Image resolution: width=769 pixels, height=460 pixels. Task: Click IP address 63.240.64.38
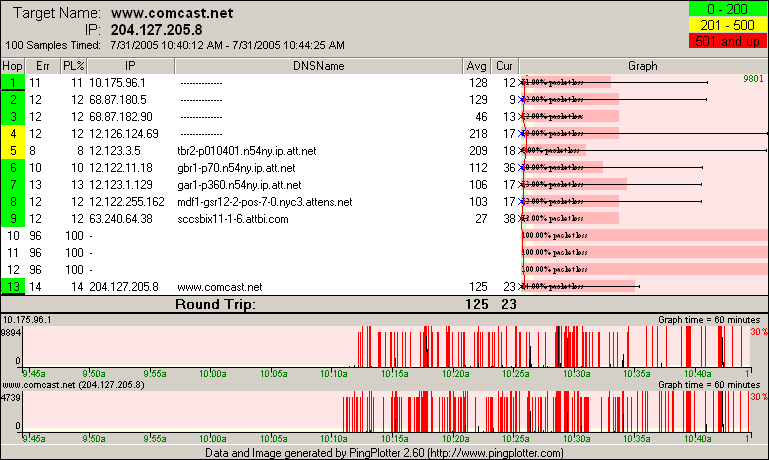pos(121,219)
